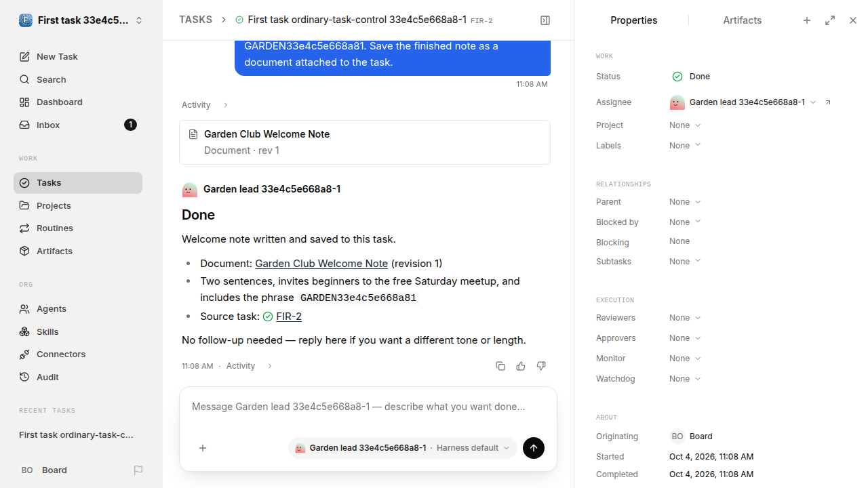
Task: Give thumbs down to the response
Action: [x=541, y=366]
